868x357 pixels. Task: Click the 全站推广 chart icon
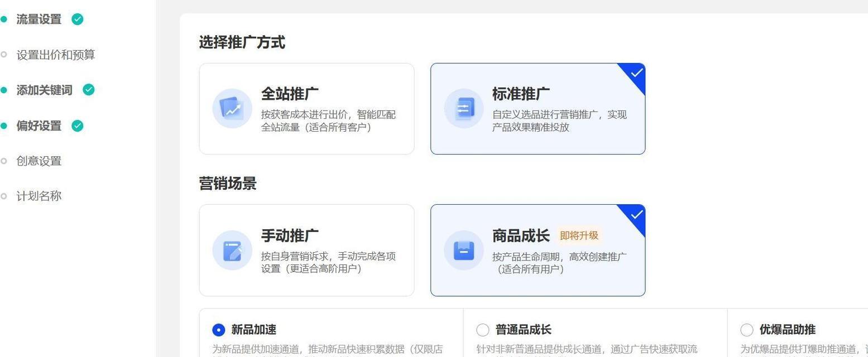[x=232, y=108]
